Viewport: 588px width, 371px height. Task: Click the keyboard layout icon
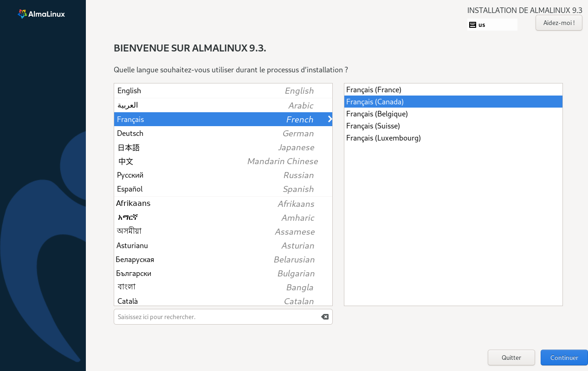(472, 25)
